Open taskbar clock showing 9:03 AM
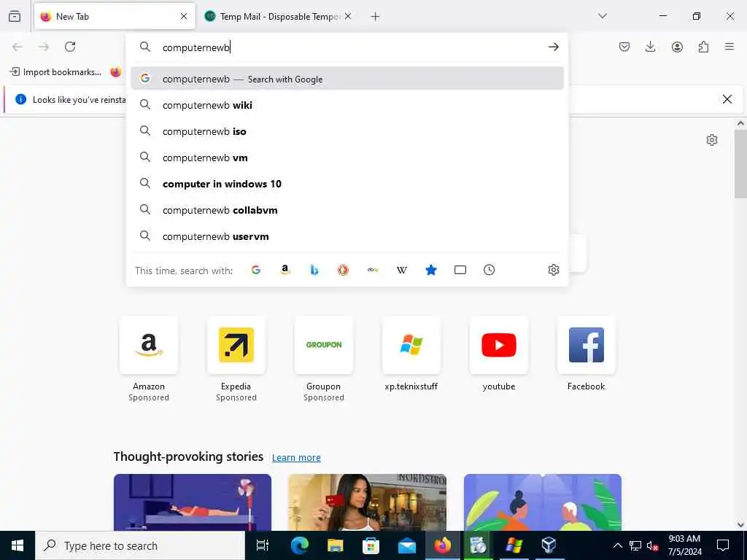 coord(684,545)
